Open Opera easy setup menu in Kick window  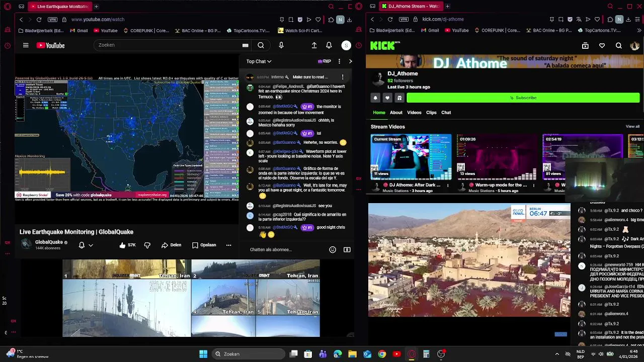pos(637,20)
